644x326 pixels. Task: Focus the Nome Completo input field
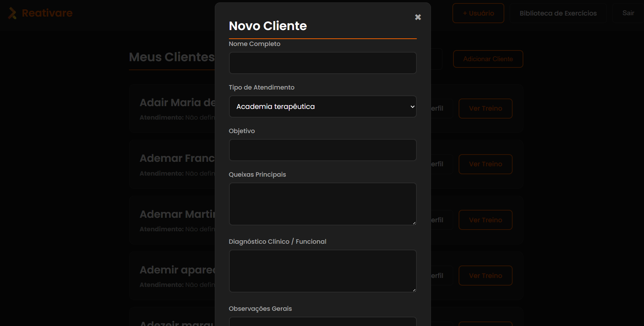[x=323, y=63]
